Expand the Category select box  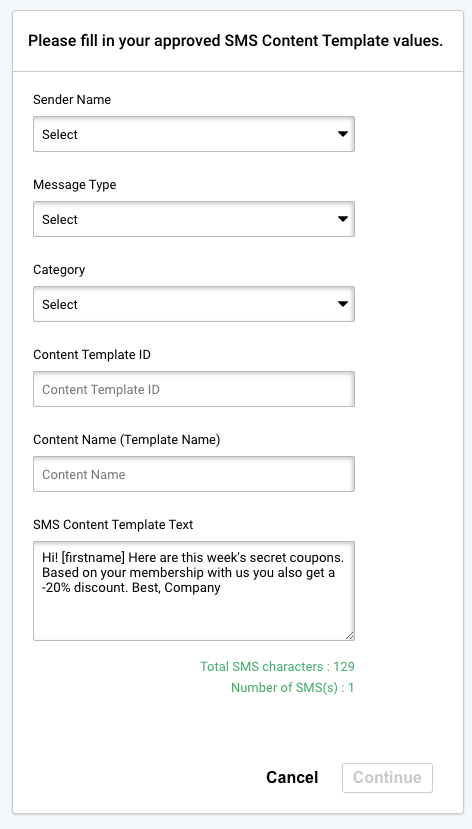pos(193,304)
